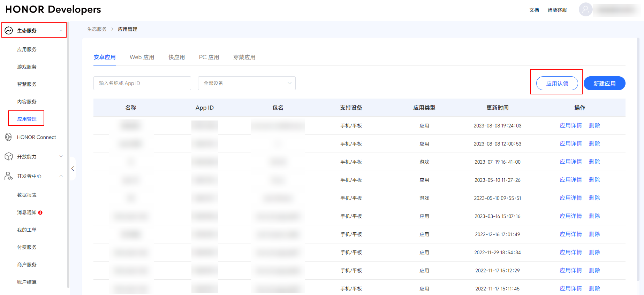Screen dimensions: 644x295
Task: Click the 开发者中心 person icon
Action: [9, 176]
